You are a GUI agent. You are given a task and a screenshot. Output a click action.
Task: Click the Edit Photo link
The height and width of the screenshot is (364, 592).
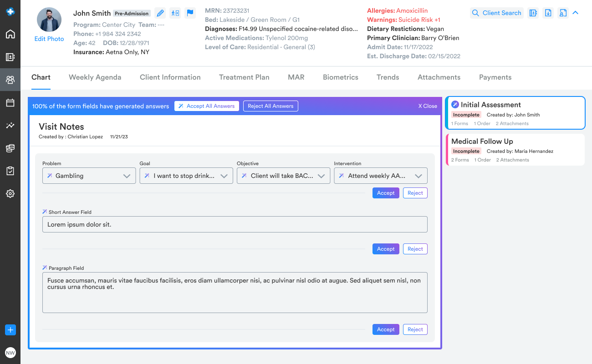[49, 39]
